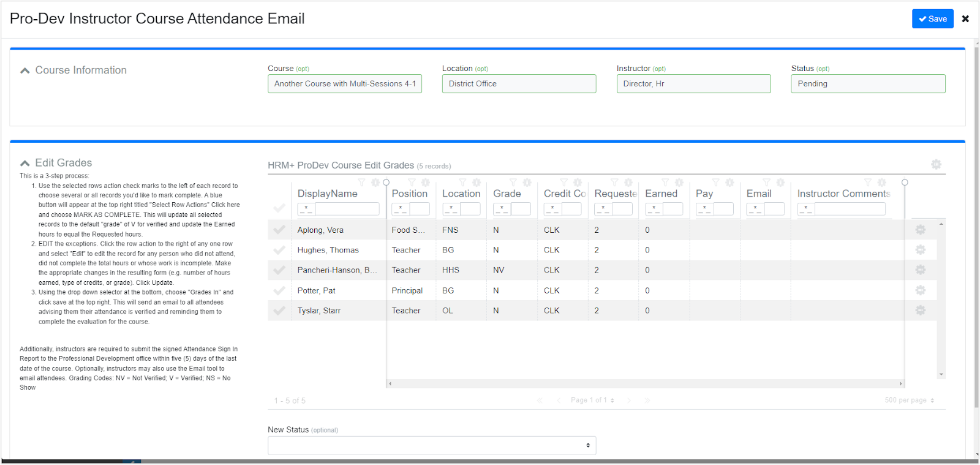
Task: Click the name cell Pancheri-Hanson
Action: pyautogui.click(x=337, y=270)
